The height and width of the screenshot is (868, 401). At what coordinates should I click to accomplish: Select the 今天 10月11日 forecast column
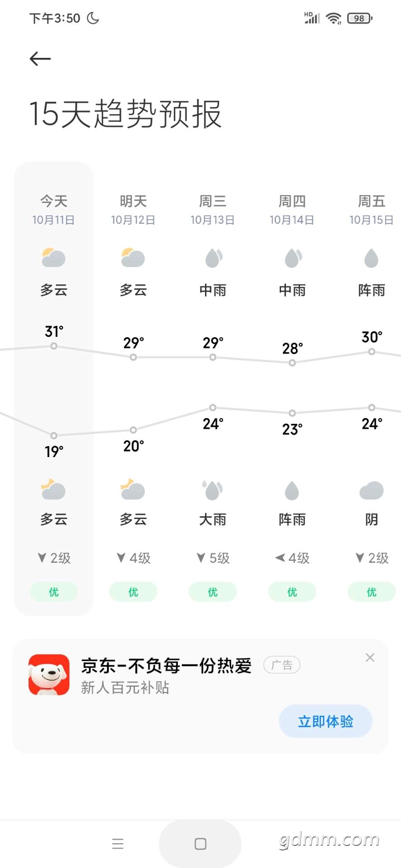(53, 389)
